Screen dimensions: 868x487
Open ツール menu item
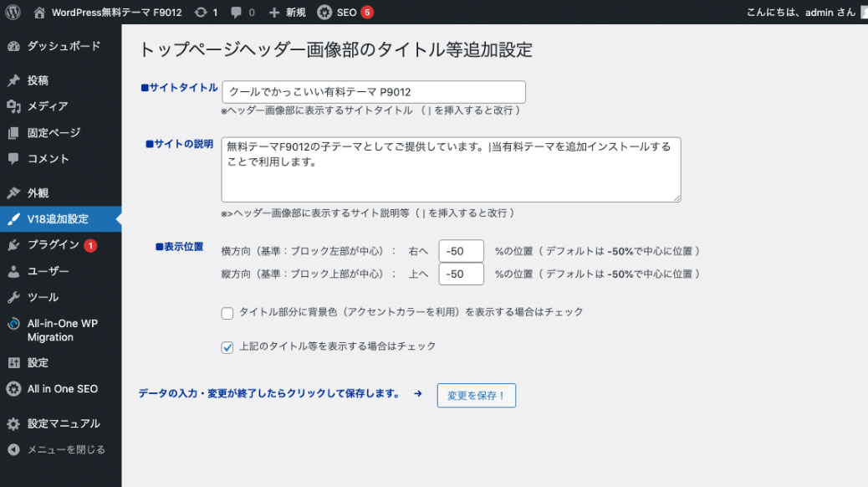click(61, 298)
